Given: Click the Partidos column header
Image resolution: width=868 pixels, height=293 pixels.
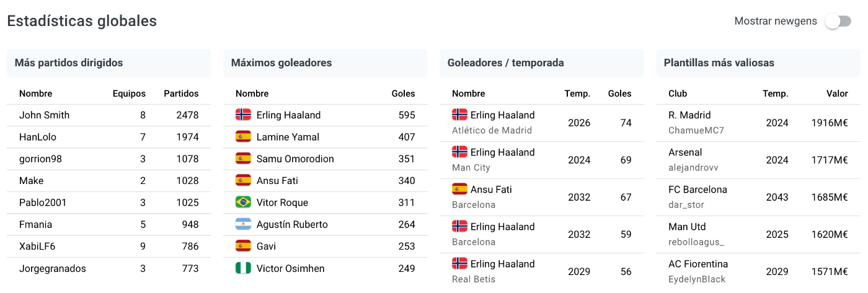Looking at the screenshot, I should (x=181, y=94).
